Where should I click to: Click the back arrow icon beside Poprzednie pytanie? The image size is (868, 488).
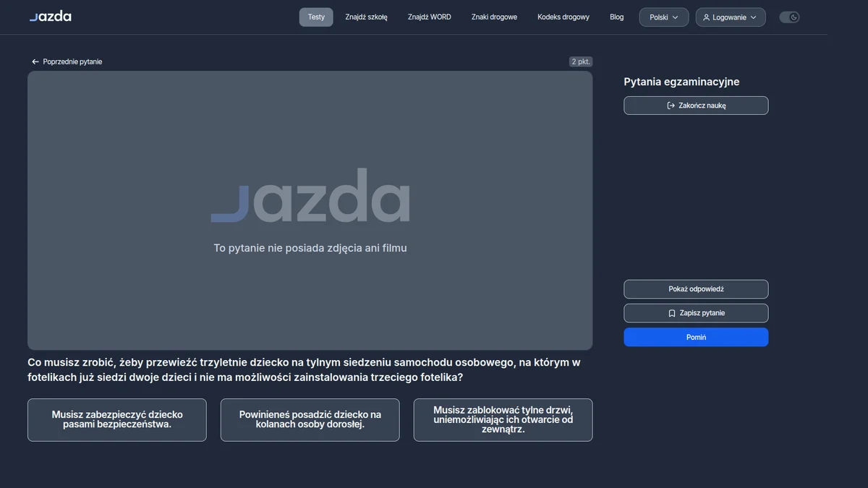[35, 62]
